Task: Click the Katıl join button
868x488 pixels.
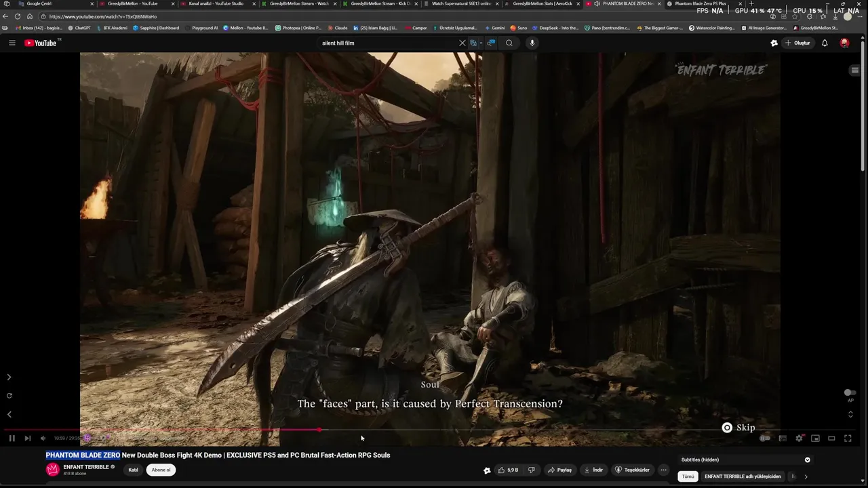Action: [x=134, y=470]
